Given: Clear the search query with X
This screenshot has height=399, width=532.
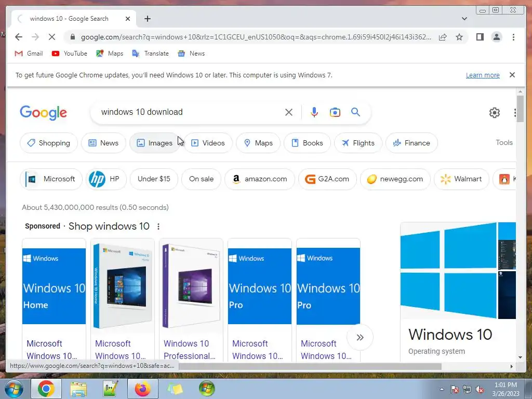Looking at the screenshot, I should (289, 112).
